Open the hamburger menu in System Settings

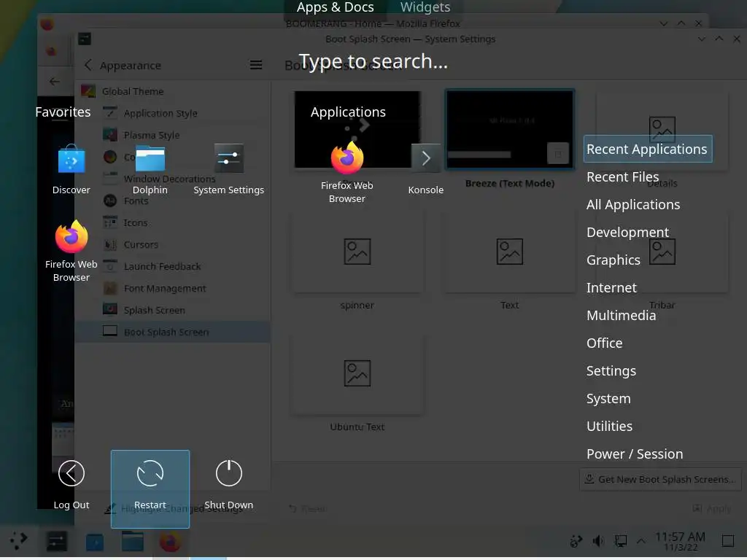pyautogui.click(x=256, y=65)
